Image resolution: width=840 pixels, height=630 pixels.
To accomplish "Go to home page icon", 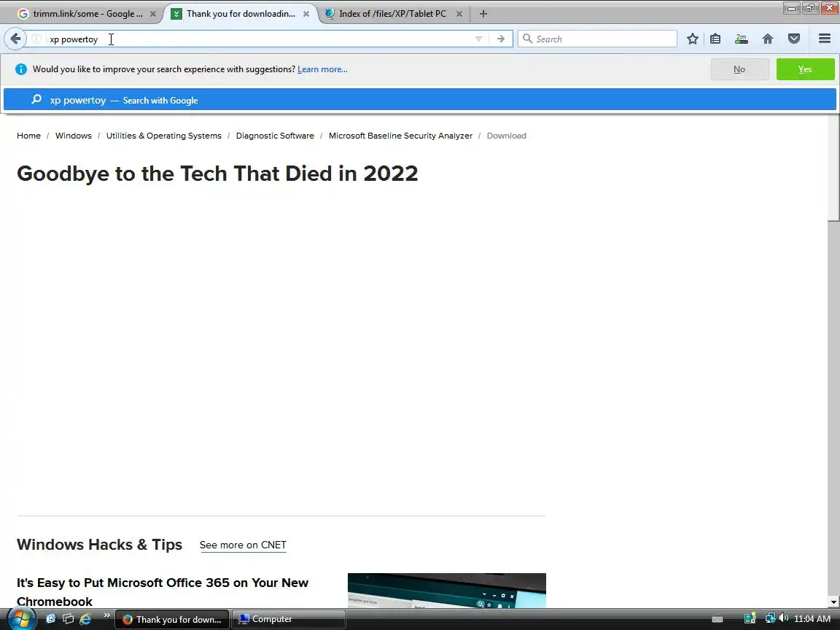I will point(768,39).
